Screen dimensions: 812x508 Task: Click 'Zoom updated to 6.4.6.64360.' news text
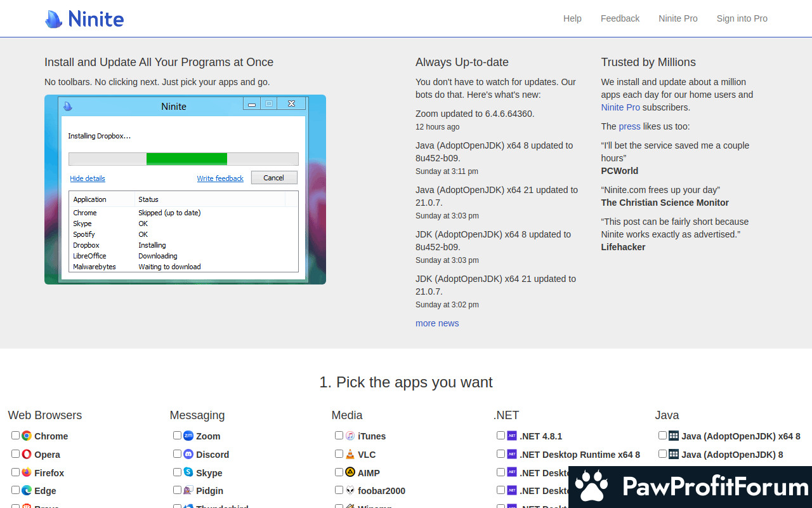coord(475,114)
